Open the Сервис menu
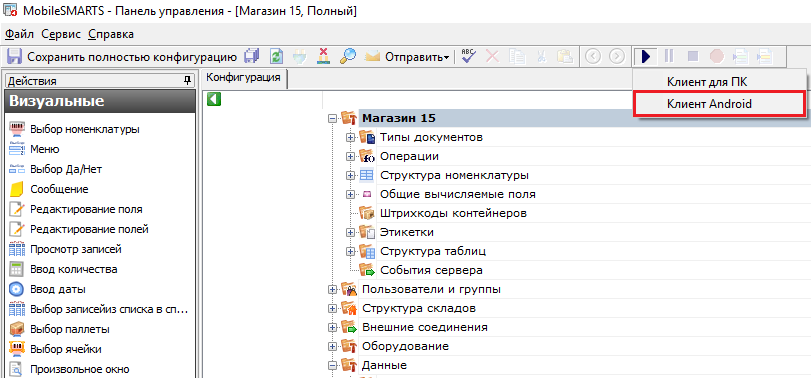 tap(61, 34)
